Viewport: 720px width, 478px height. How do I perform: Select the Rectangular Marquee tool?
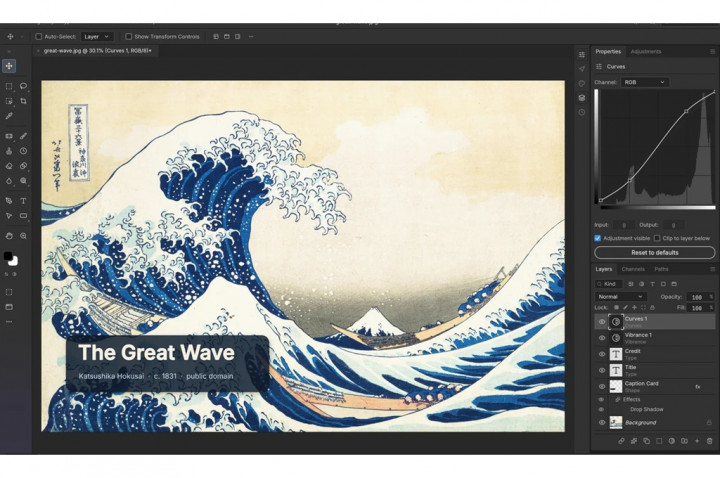tap(9, 86)
